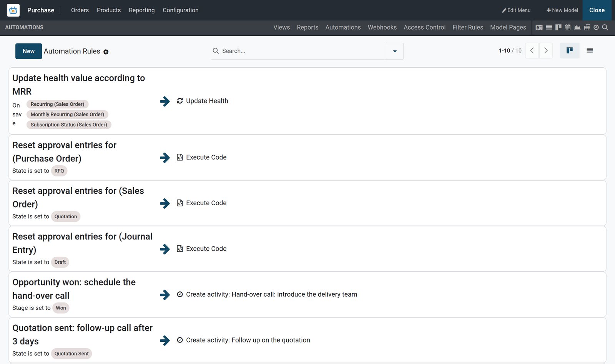The width and height of the screenshot is (615, 364).
Task: Open the search view editor icon
Action: click(605, 27)
